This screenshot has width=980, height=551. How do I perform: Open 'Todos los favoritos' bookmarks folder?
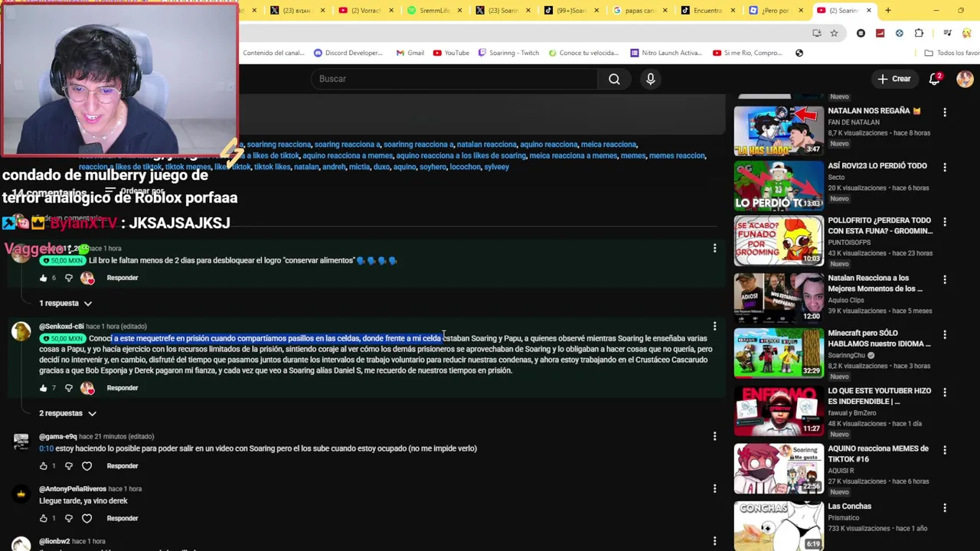[x=952, y=53]
